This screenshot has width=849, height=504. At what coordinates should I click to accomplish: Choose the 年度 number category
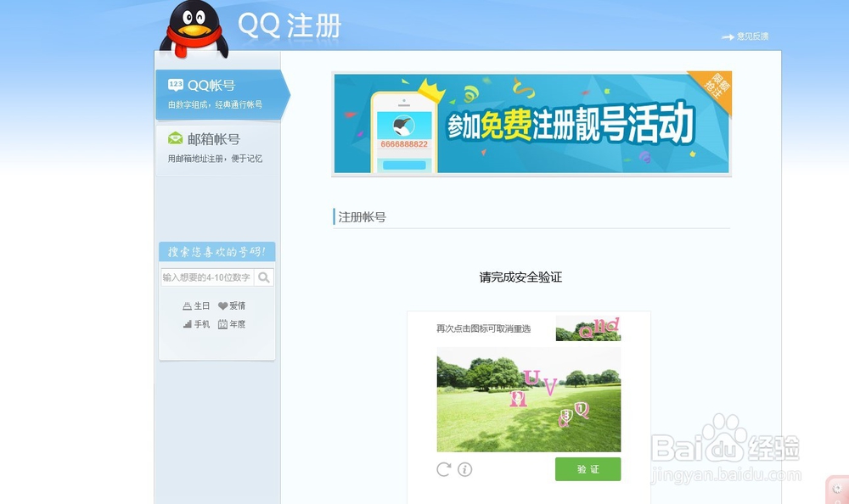pos(232,324)
